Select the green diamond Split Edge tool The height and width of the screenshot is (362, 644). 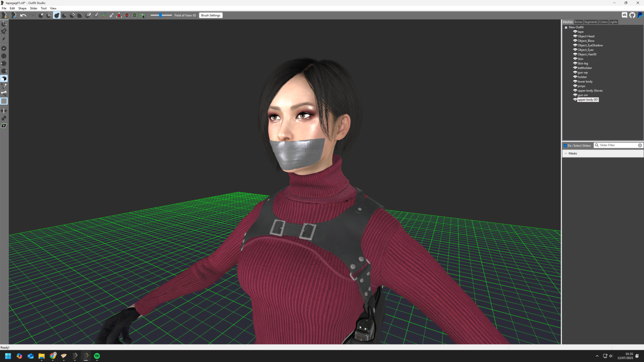click(135, 15)
